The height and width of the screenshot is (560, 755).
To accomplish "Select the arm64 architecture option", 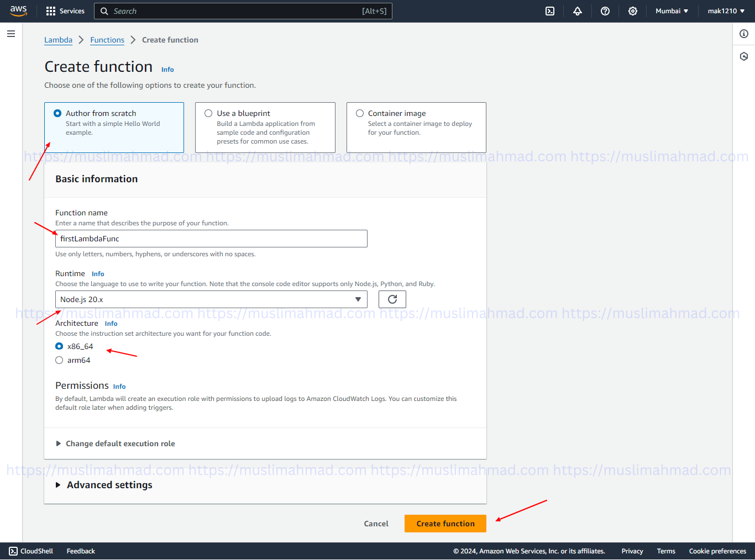I will [x=59, y=360].
